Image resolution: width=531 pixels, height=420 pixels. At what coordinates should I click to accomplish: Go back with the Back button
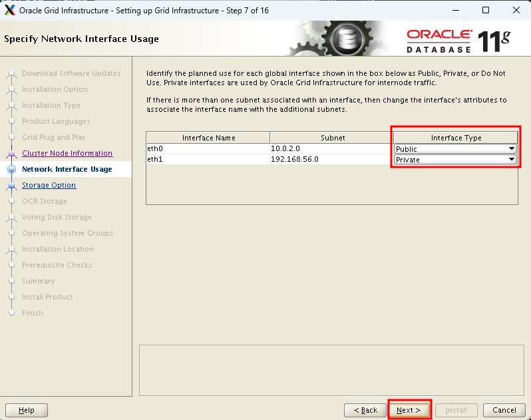[x=365, y=410]
